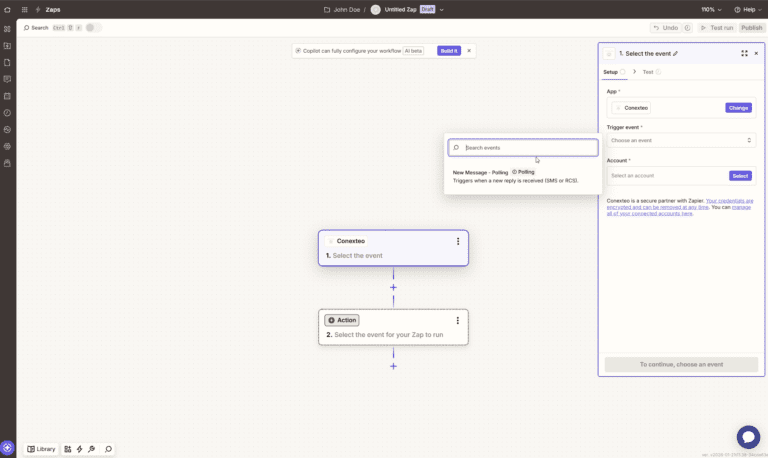
Task: Click the Build it button
Action: pyautogui.click(x=449, y=50)
